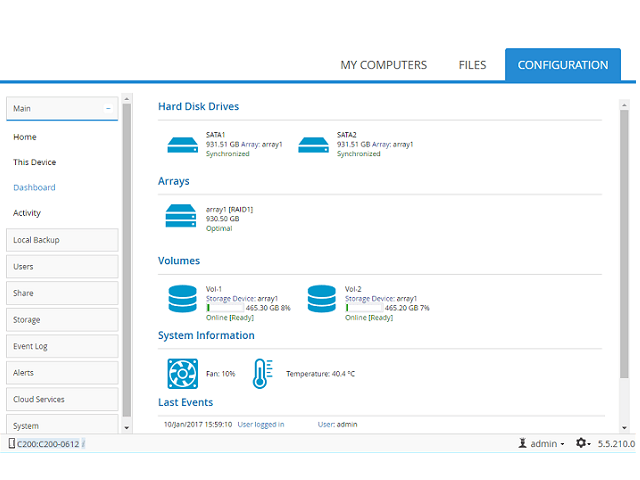Click the 'User: admin' event detail

click(338, 424)
